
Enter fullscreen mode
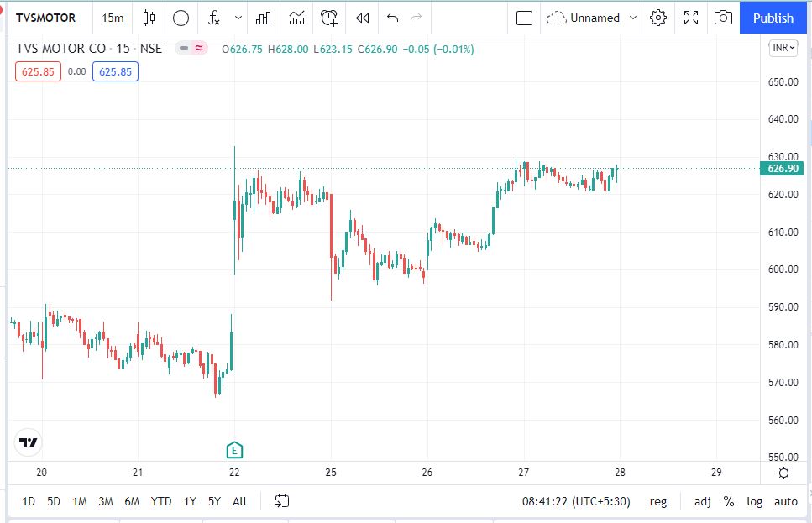click(691, 18)
